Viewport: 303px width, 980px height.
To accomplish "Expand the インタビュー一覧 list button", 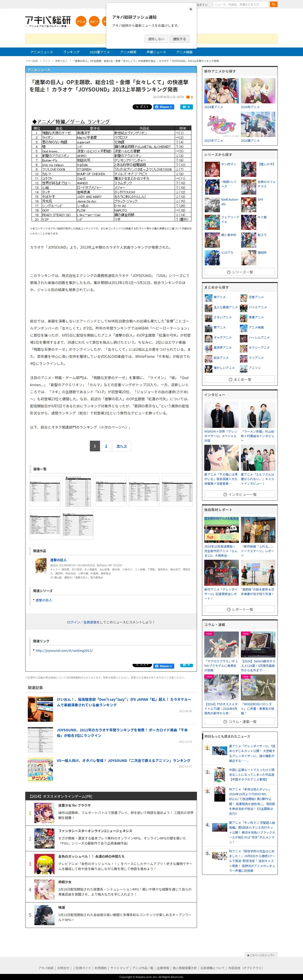I will coord(240,494).
